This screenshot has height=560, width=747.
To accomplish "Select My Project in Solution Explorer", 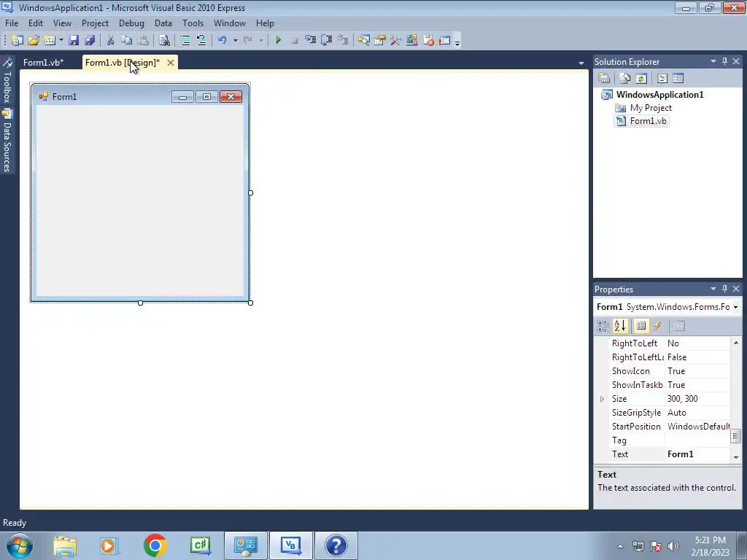I will (x=651, y=108).
